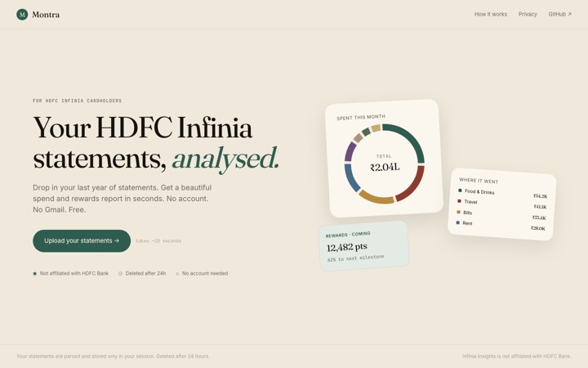Click the clock icon before Deleted after 24h

120,274
